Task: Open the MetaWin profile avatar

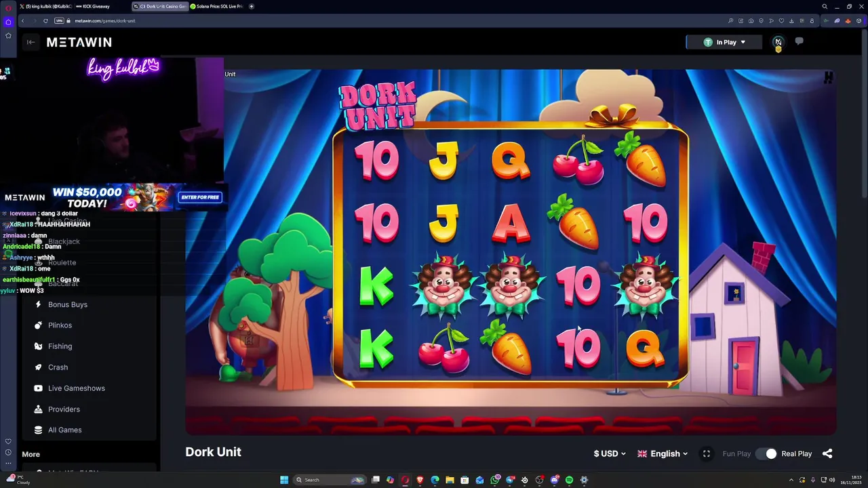Action: [x=778, y=42]
